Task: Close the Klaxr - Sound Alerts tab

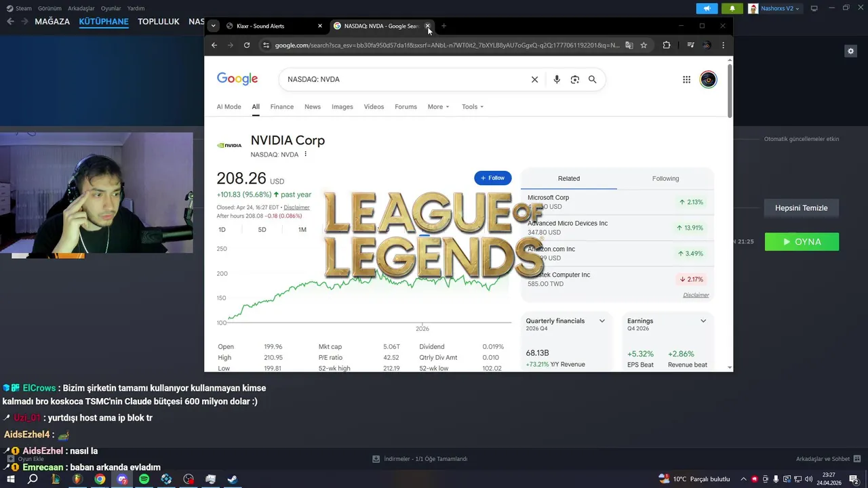Action: 320,26
